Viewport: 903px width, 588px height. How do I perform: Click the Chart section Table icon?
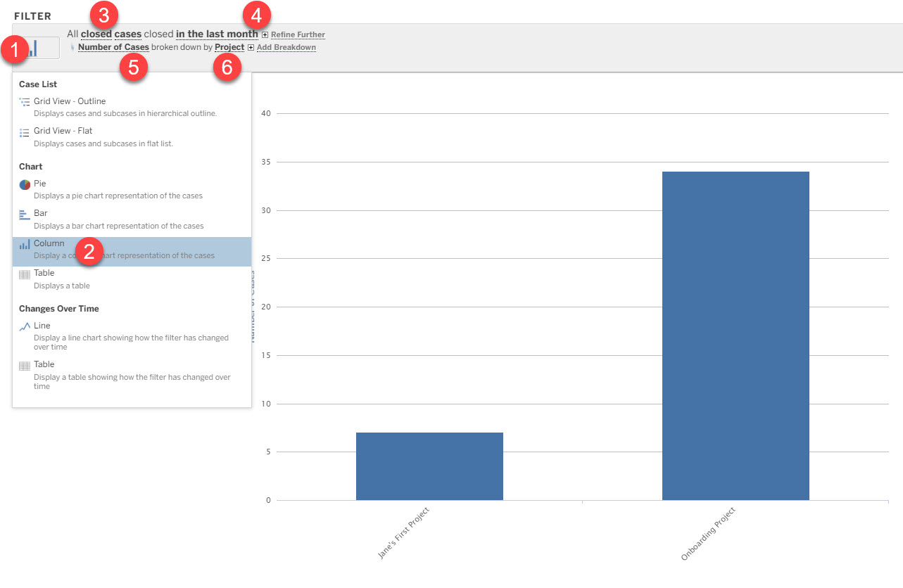(x=25, y=275)
